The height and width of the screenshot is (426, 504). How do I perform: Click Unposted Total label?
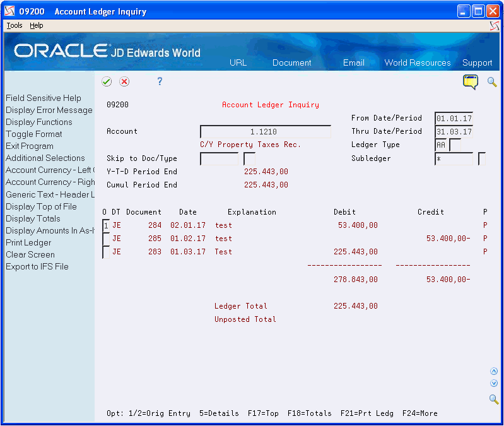tap(245, 319)
